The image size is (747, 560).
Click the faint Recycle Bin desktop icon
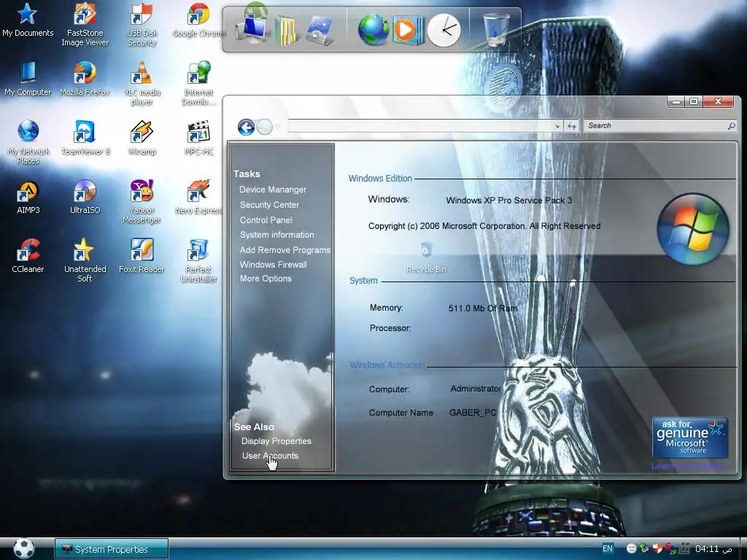pyautogui.click(x=426, y=257)
